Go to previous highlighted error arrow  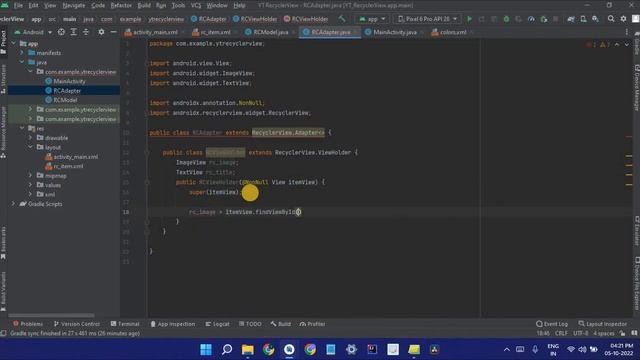click(x=617, y=44)
